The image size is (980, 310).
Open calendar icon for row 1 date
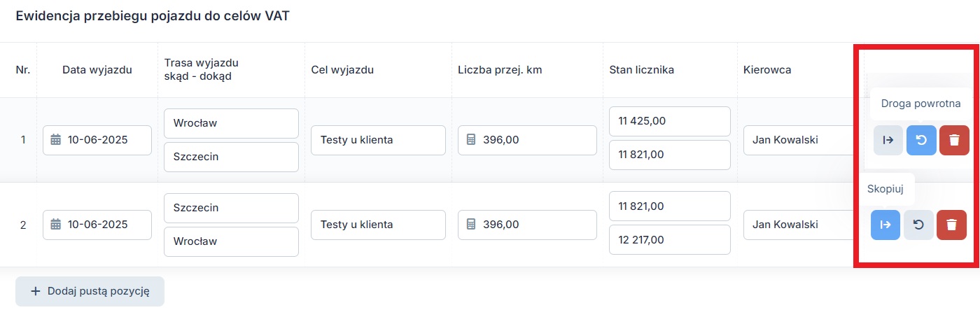coord(56,140)
